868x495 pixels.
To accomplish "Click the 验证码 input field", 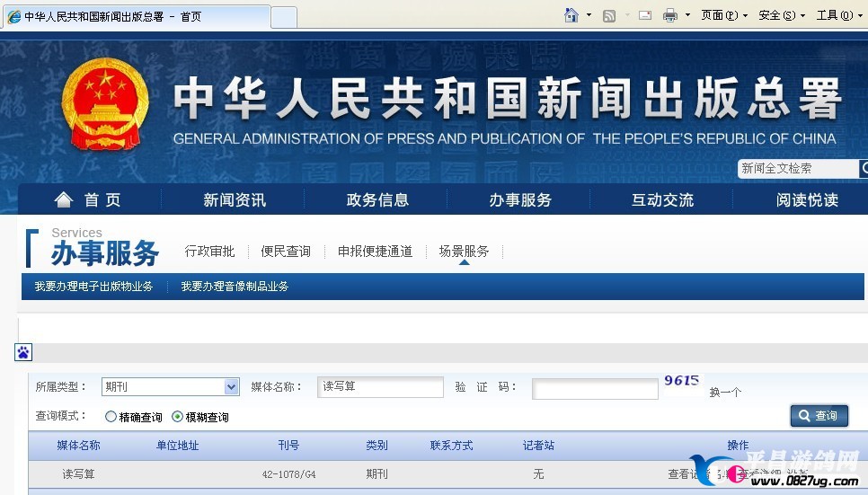I will tap(595, 389).
